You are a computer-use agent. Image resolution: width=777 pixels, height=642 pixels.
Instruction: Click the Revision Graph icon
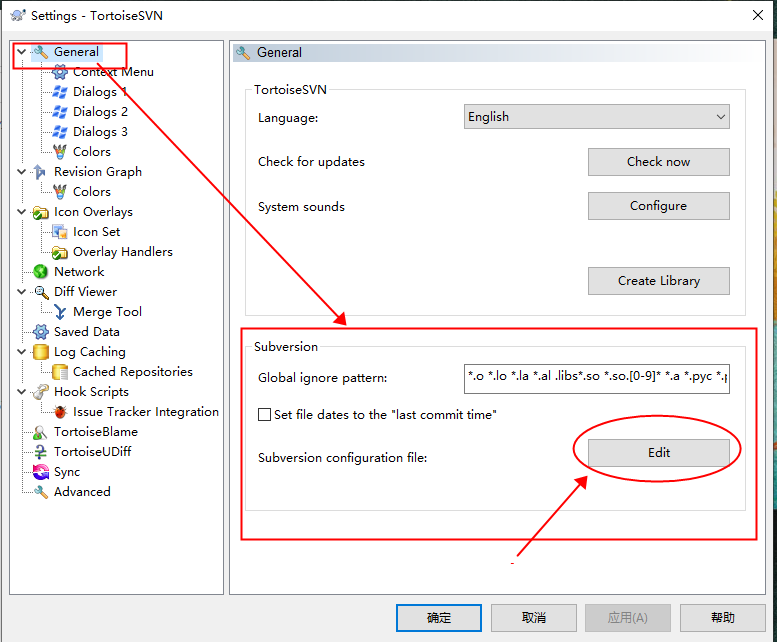(41, 172)
